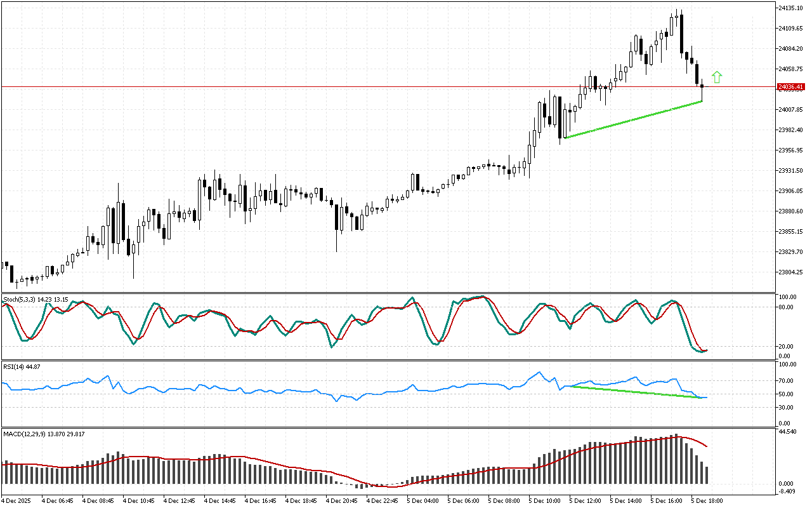This screenshot has width=812, height=508.
Task: Click the RSI 30.00 level label
Action: coord(787,408)
